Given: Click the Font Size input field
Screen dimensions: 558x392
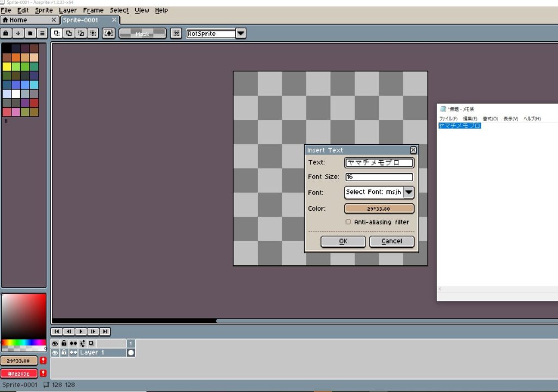Looking at the screenshot, I should 379,177.
